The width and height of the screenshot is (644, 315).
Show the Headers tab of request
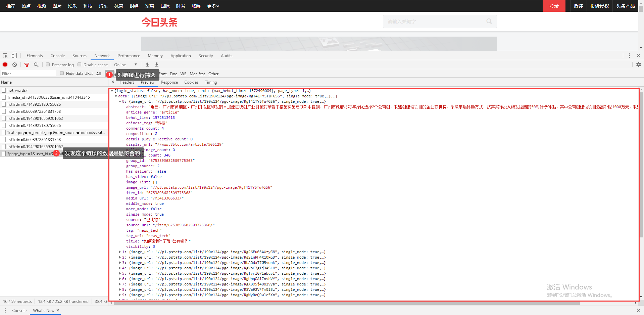(127, 82)
